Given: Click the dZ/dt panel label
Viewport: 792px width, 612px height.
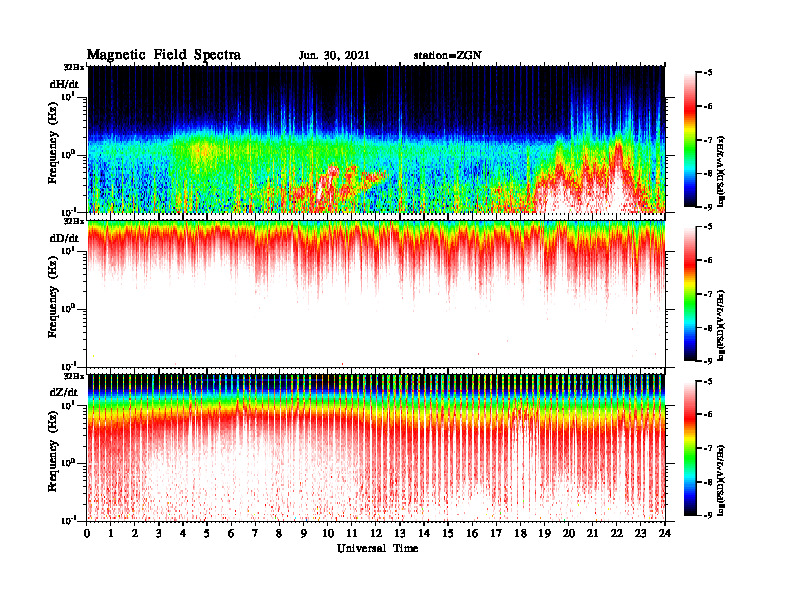Looking at the screenshot, I should (64, 392).
